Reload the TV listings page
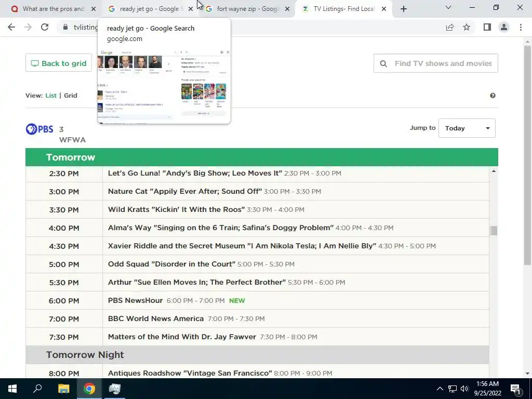 point(45,27)
